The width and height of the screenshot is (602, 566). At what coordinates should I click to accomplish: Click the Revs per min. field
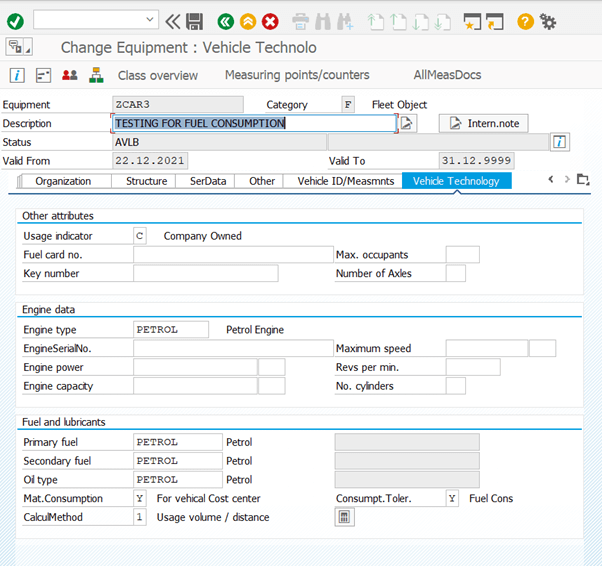[x=473, y=367]
